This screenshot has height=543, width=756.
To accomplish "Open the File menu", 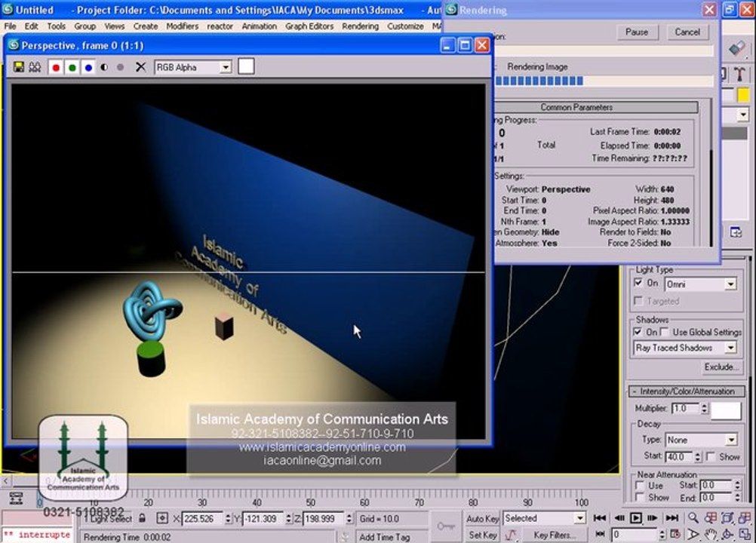I will click(10, 26).
